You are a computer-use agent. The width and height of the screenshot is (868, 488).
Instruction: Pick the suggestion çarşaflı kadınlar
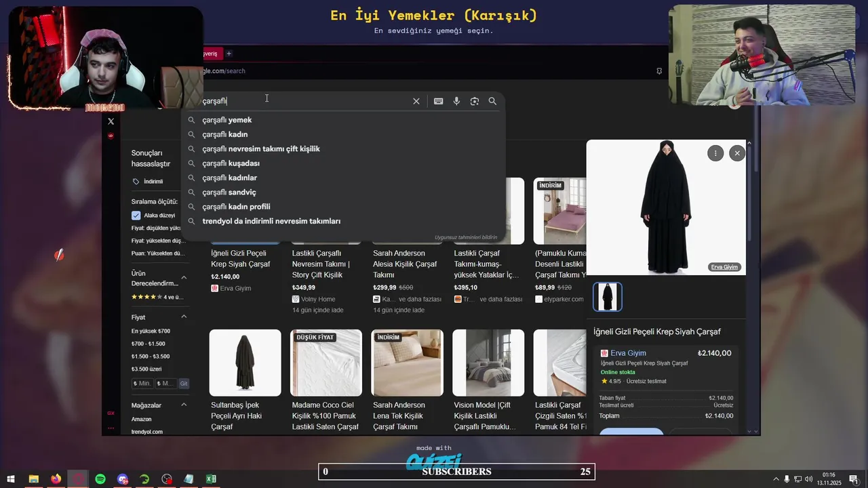pos(343,178)
